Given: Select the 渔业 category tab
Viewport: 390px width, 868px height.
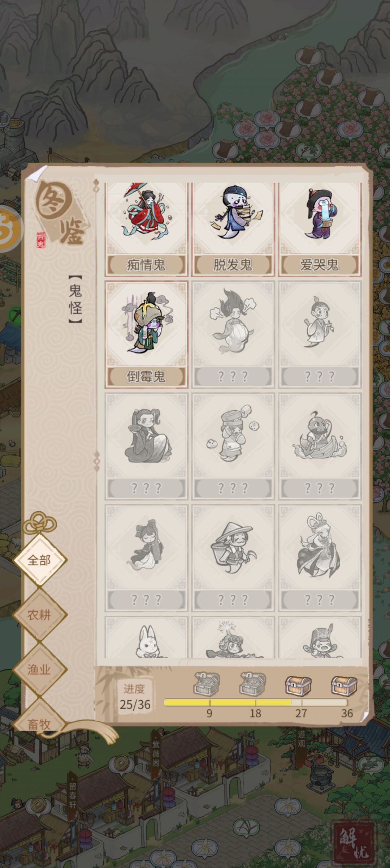Looking at the screenshot, I should click(39, 670).
